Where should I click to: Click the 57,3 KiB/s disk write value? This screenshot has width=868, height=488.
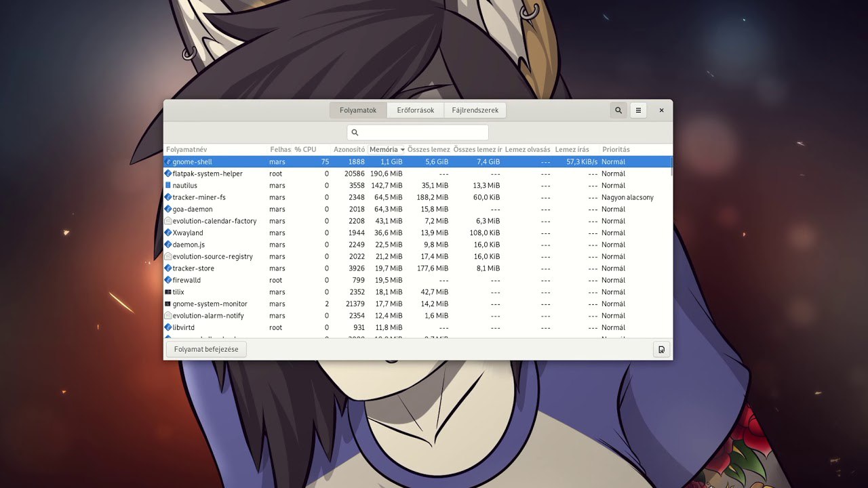582,162
